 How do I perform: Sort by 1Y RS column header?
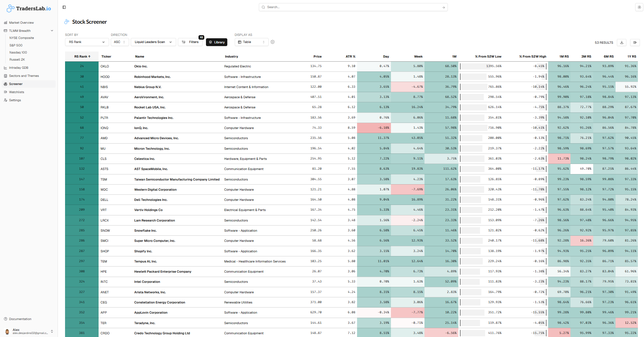tap(631, 57)
